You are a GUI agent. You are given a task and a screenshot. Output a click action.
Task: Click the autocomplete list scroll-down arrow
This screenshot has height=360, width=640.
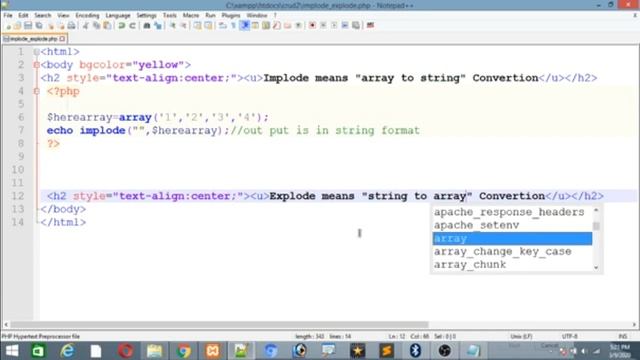pos(596,268)
